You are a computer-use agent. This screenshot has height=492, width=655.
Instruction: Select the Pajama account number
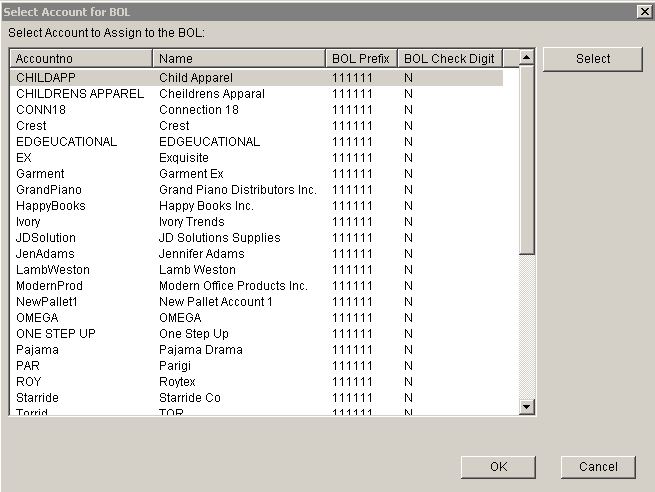[37, 350]
